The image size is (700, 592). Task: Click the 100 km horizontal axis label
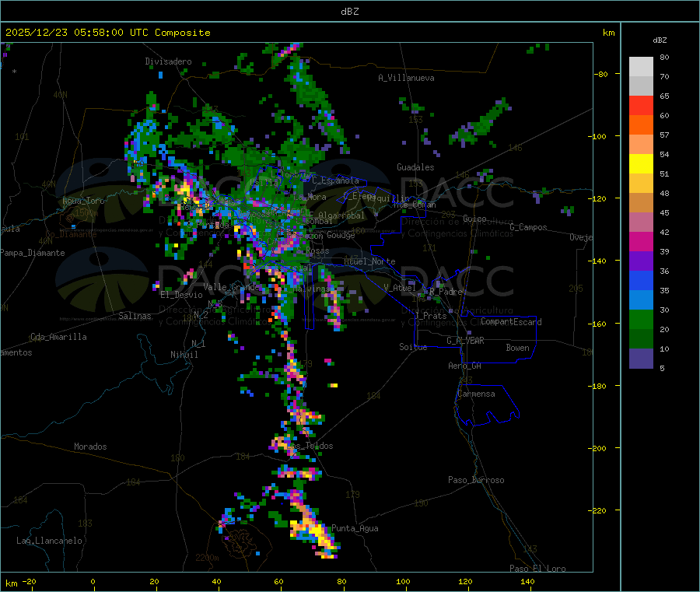coord(403,581)
